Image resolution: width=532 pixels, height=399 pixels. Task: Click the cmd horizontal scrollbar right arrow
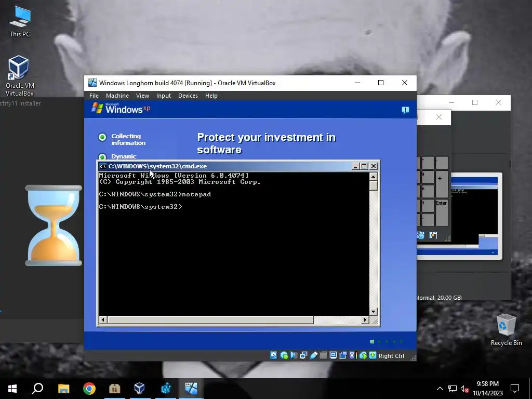[x=365, y=320]
